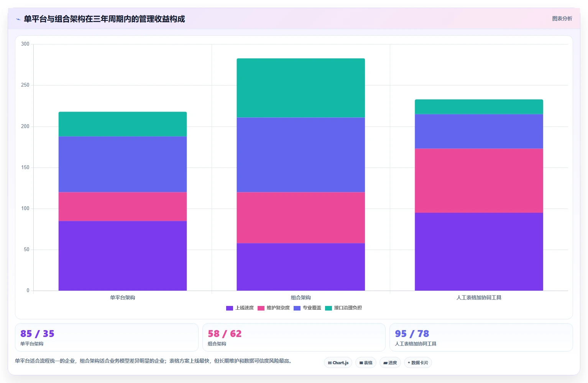Screen dimensions: 588x383
Task: Click the 进度 tag
Action: point(390,363)
